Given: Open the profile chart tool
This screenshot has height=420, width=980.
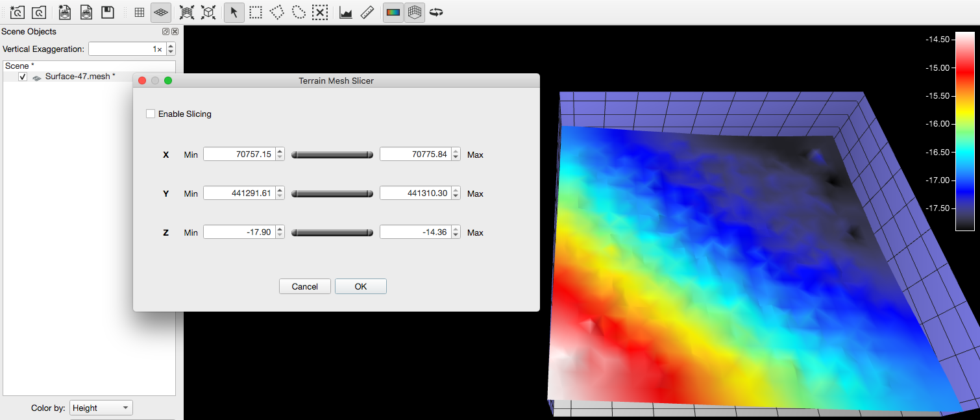Looking at the screenshot, I should click(x=346, y=12).
